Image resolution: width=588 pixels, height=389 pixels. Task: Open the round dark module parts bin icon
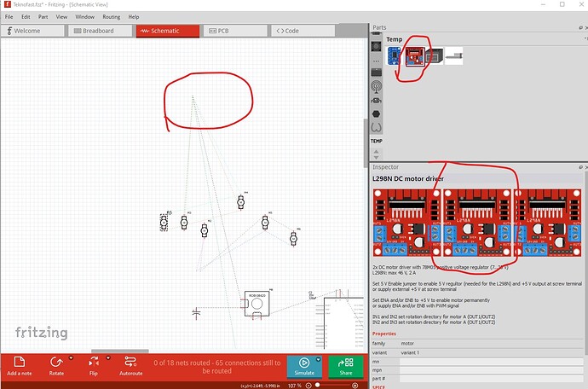tap(376, 46)
